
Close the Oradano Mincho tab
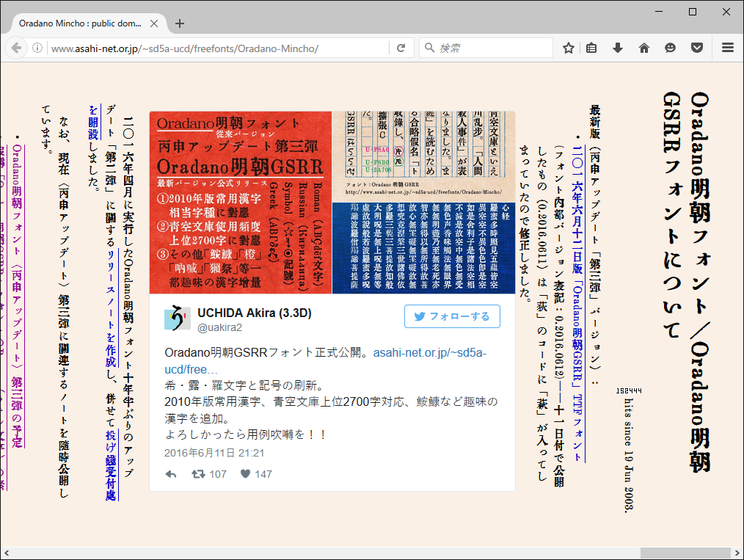154,23
